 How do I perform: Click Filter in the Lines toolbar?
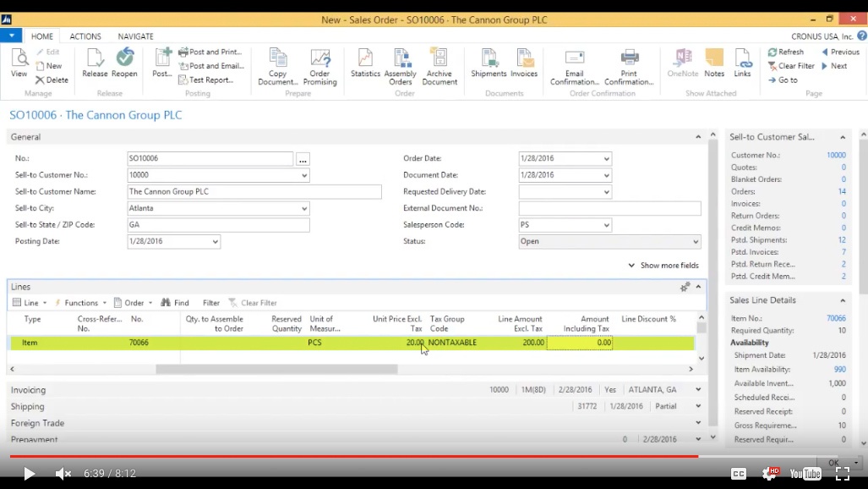click(211, 303)
